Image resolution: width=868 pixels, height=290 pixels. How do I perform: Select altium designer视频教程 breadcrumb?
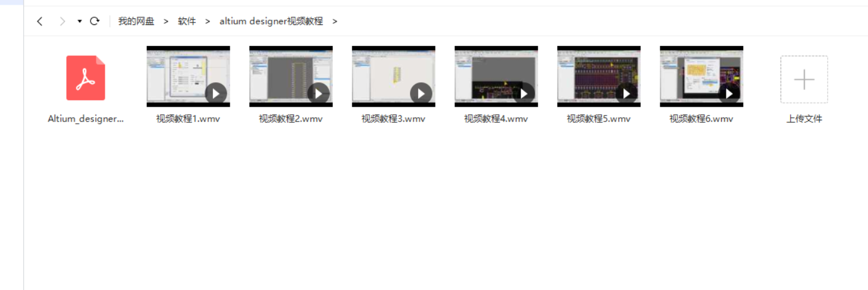coord(271,21)
